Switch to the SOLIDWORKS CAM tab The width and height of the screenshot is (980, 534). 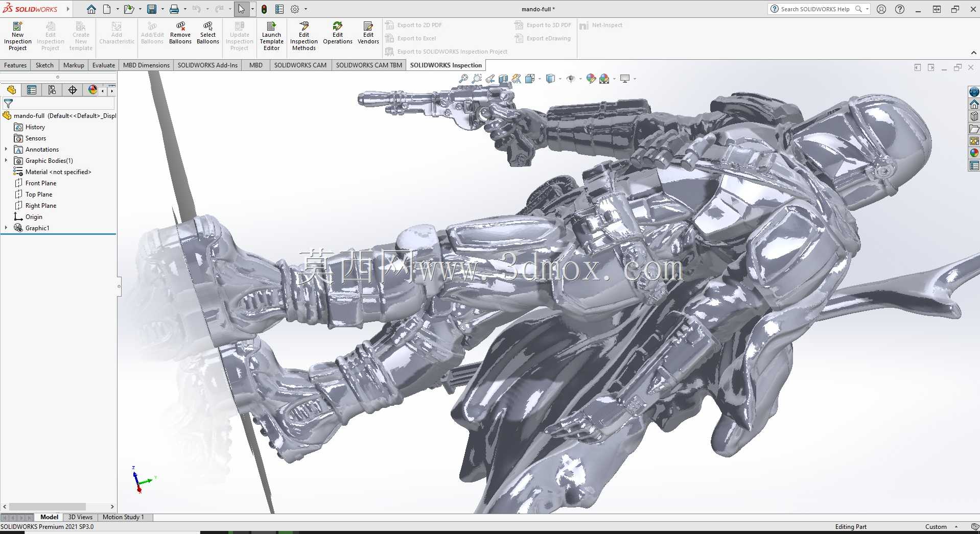pos(300,65)
